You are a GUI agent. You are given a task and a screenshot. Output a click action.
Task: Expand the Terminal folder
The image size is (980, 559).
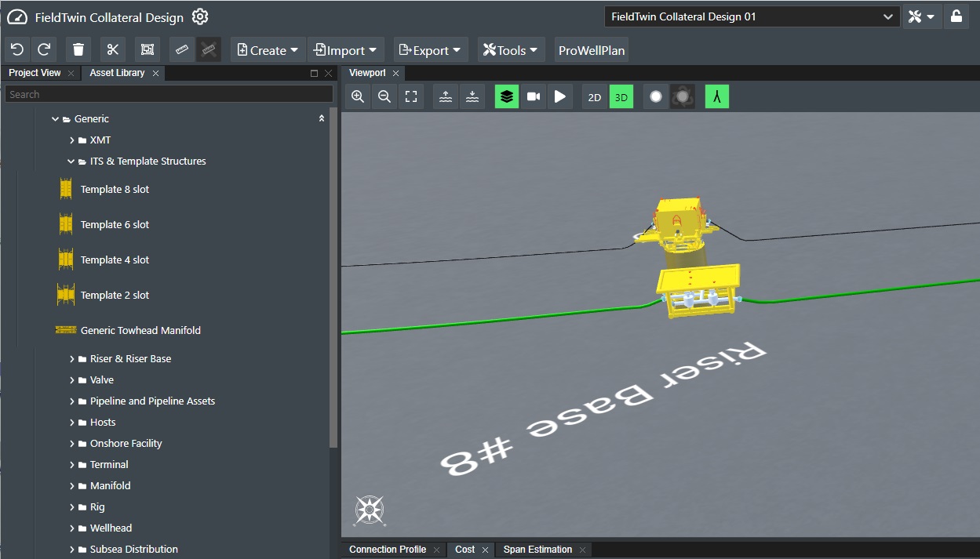click(x=71, y=465)
